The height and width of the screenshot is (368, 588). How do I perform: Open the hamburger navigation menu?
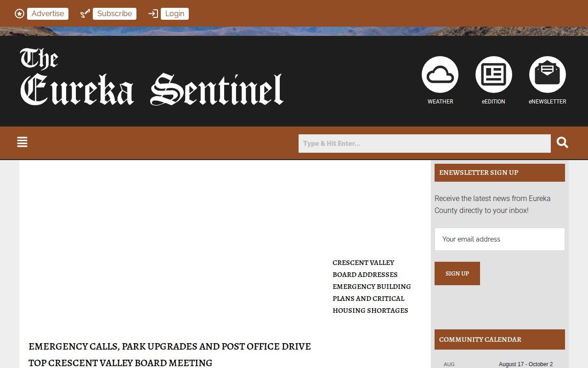(22, 142)
